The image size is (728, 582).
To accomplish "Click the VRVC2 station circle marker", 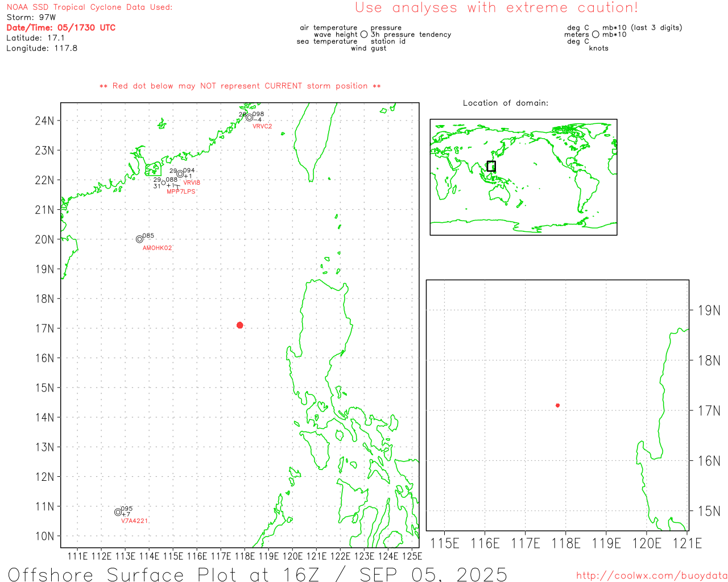I will click(249, 118).
